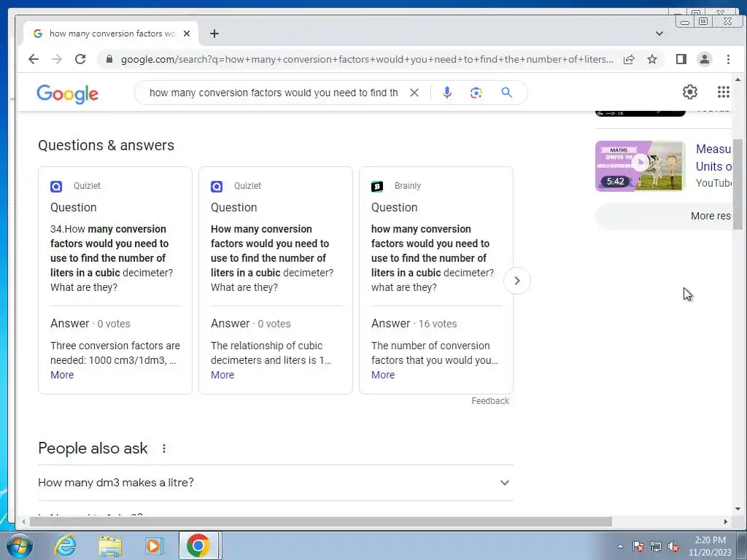The height and width of the screenshot is (560, 747).
Task: Open the second Quizlet card icon
Action: 217,186
